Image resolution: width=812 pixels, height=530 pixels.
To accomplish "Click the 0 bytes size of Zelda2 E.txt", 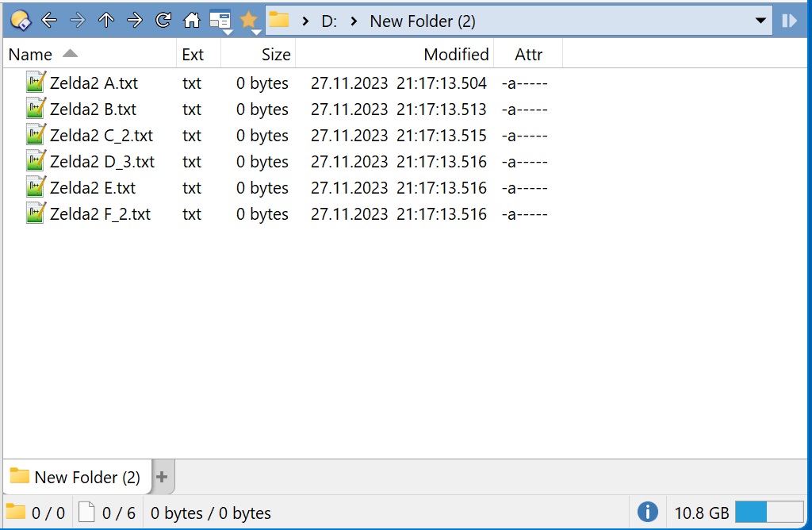I will click(262, 187).
